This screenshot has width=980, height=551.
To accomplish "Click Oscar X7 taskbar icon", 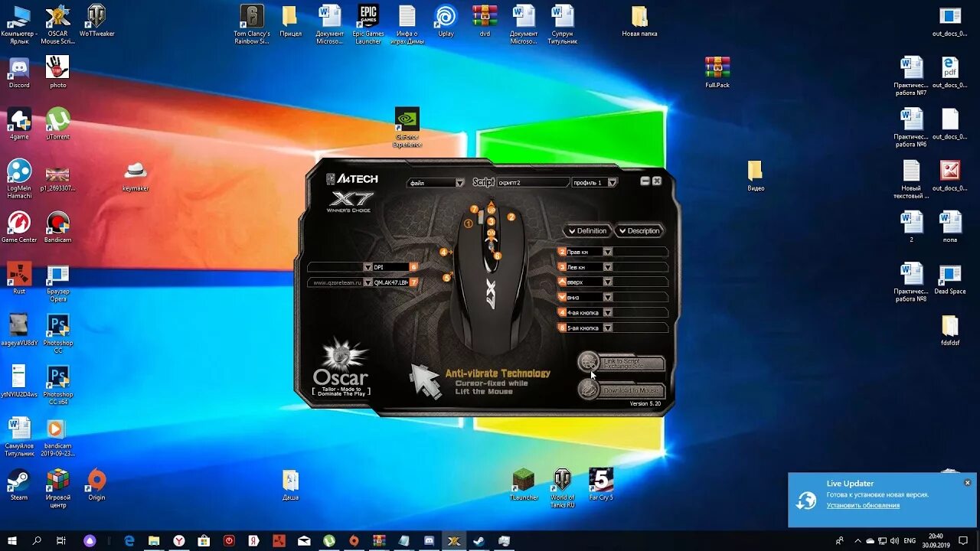I will click(x=454, y=540).
